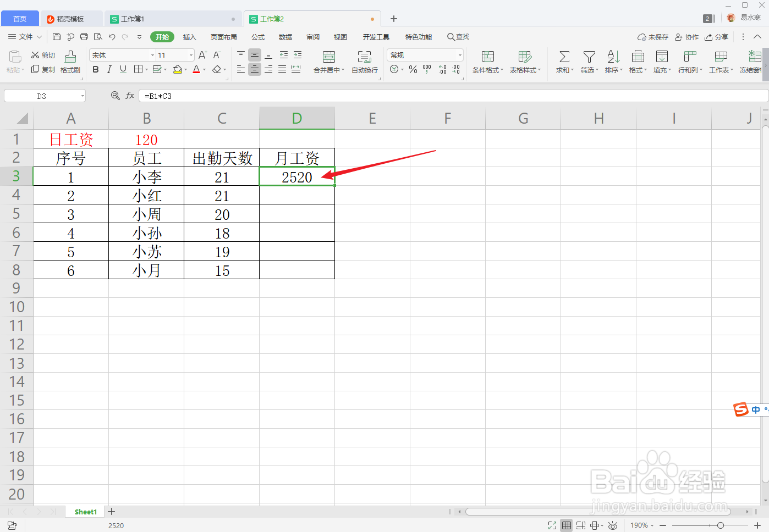Decrease font size with A- icon
769x532 pixels.
pos(217,55)
